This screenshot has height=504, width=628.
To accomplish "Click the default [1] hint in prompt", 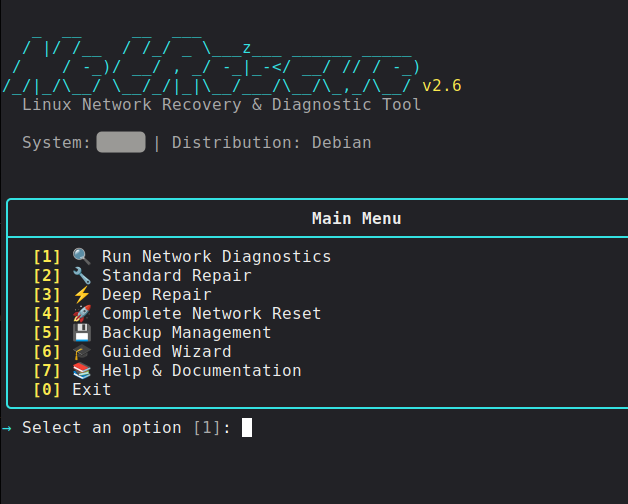I will (x=207, y=428).
